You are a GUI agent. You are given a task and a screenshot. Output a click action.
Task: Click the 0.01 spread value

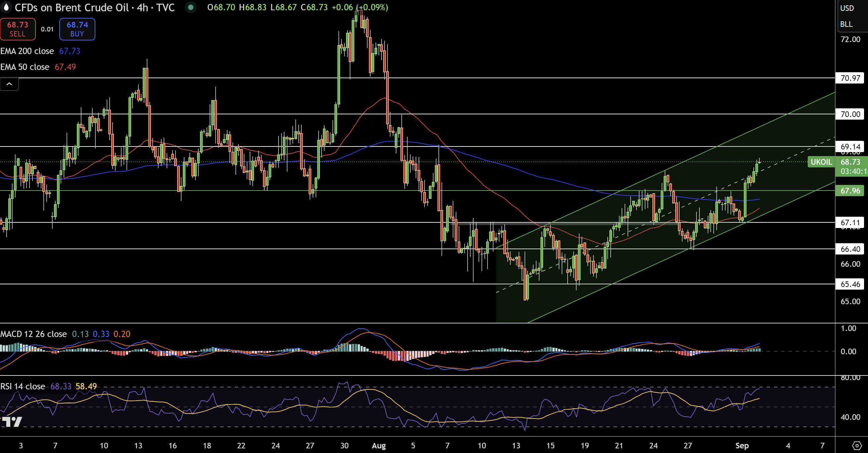47,29
